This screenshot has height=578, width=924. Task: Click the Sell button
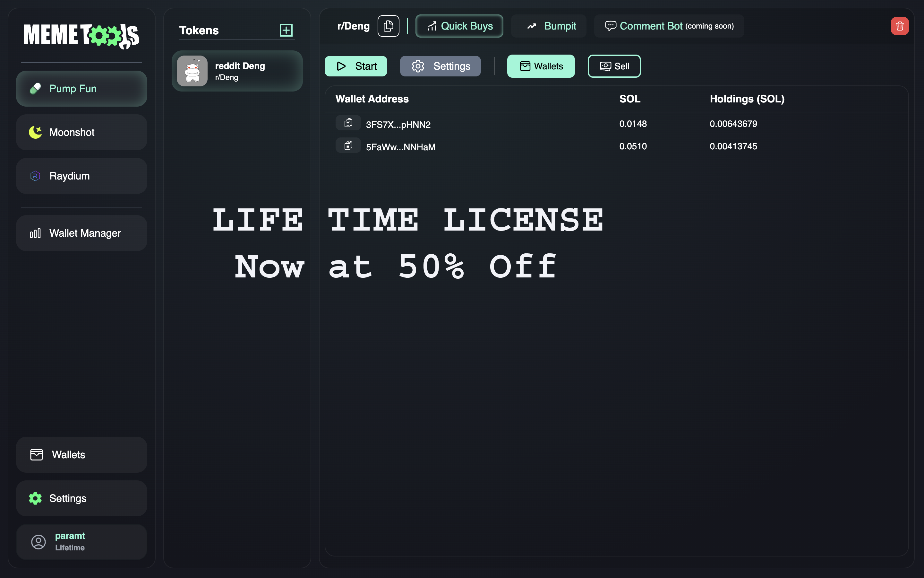click(614, 66)
